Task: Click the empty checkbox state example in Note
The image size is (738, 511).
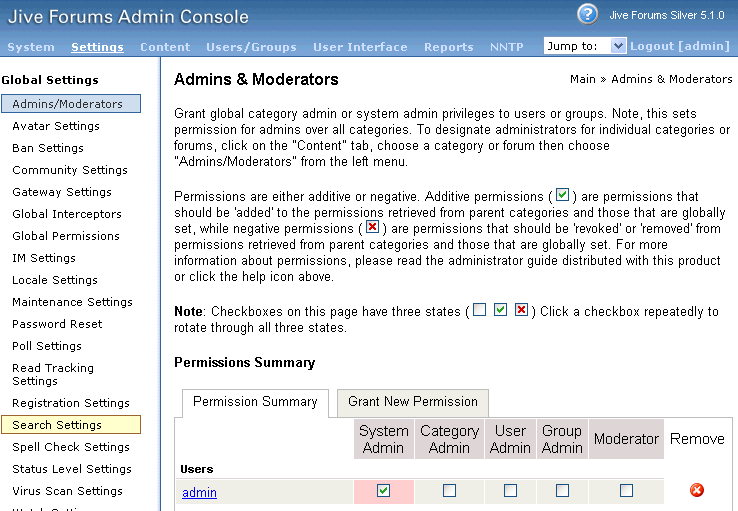Action: [480, 310]
